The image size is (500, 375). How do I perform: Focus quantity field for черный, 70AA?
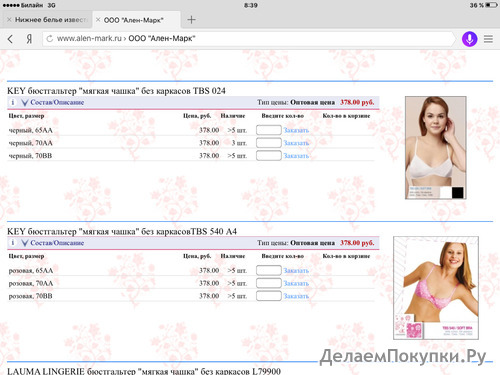269,143
